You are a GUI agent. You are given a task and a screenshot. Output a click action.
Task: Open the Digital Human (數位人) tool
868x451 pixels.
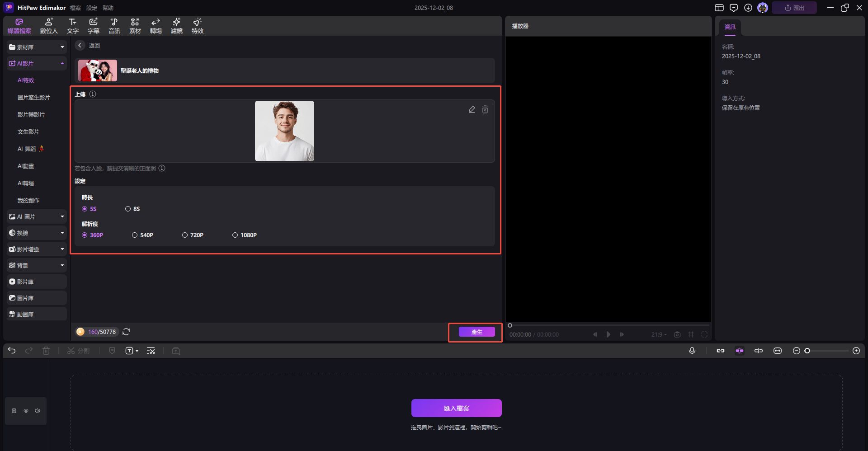(x=49, y=26)
